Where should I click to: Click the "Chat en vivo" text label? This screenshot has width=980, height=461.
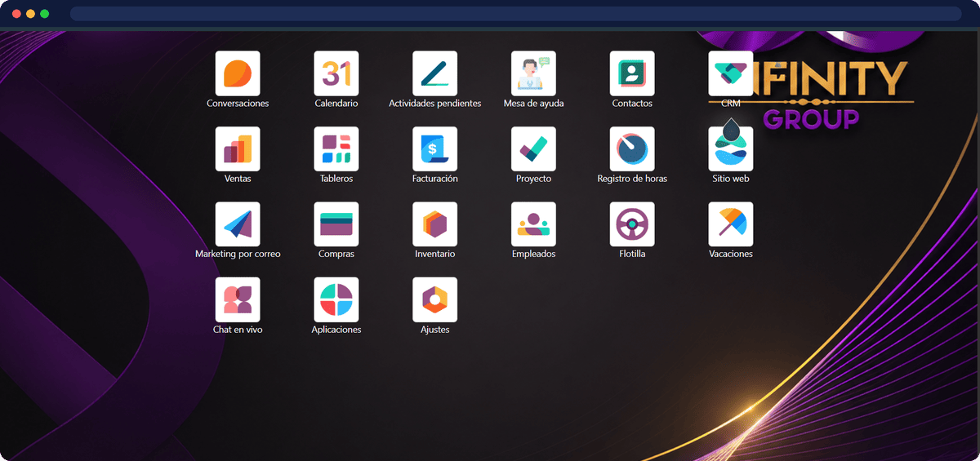(x=238, y=330)
